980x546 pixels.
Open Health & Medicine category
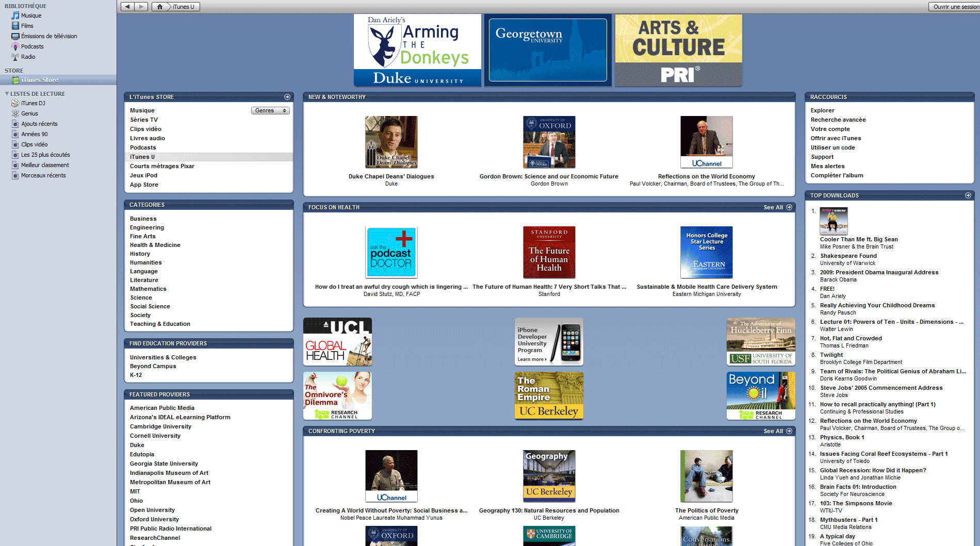coord(155,245)
